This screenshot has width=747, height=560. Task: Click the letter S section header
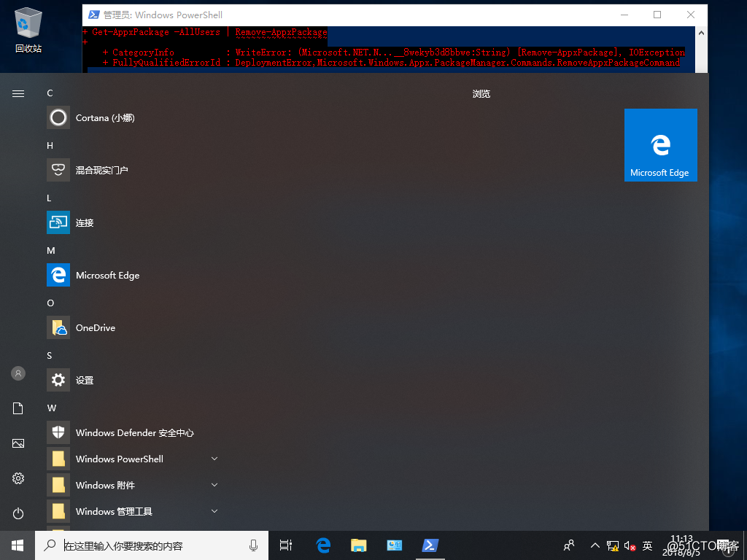pyautogui.click(x=50, y=355)
